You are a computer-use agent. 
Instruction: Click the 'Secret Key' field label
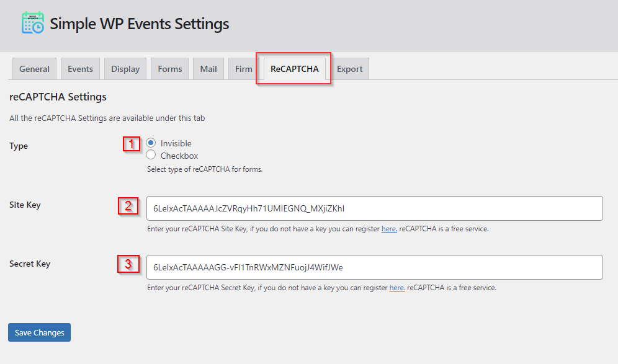30,264
